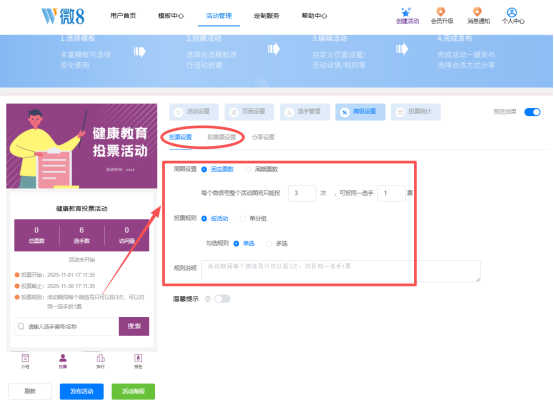Enable the 温馨提示 switch
This screenshot has width=554, height=406.
222,299
